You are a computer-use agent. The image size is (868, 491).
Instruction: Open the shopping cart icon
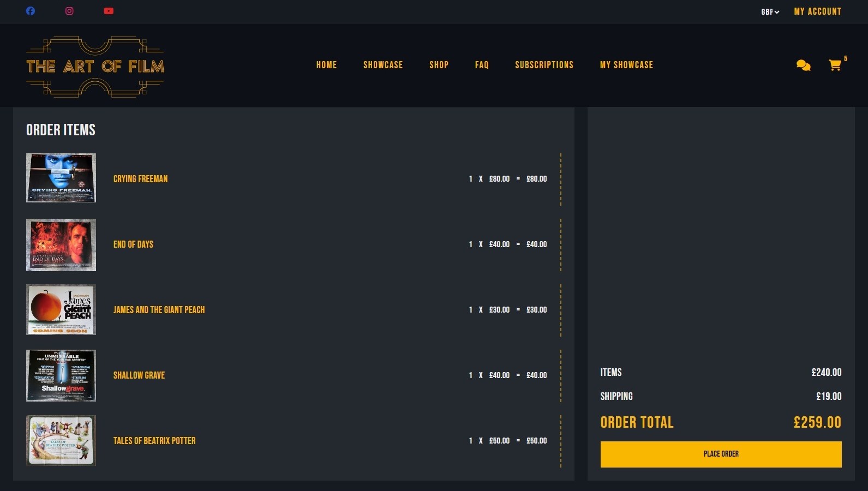point(835,65)
